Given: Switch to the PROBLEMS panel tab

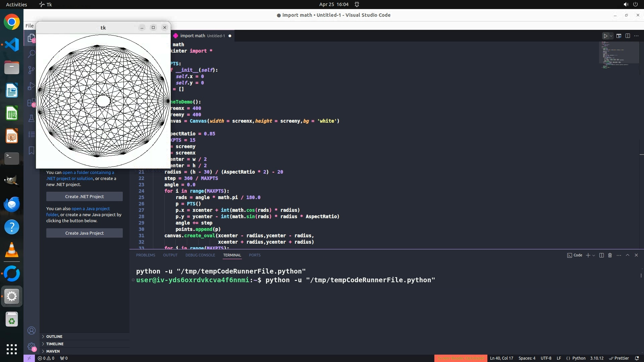Looking at the screenshot, I should pyautogui.click(x=146, y=255).
